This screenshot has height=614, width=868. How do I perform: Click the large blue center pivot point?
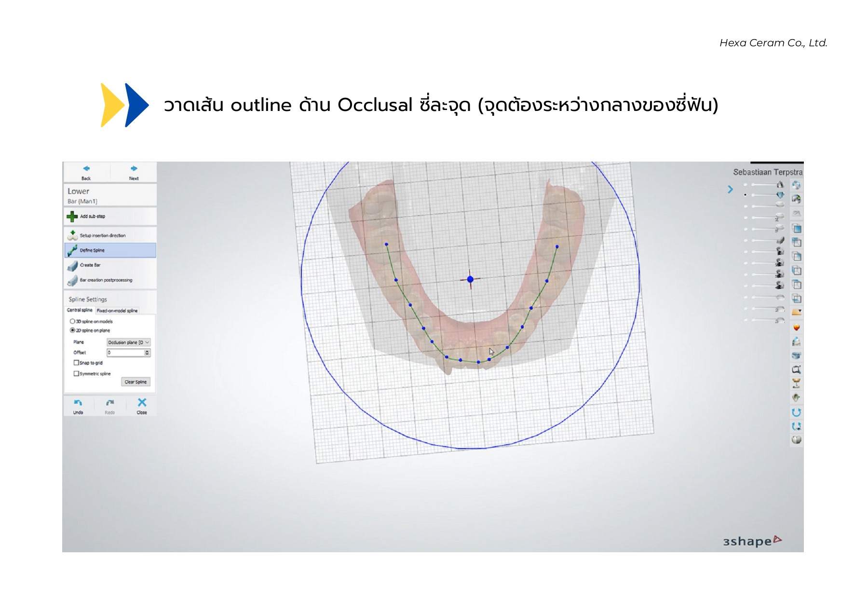tap(470, 279)
